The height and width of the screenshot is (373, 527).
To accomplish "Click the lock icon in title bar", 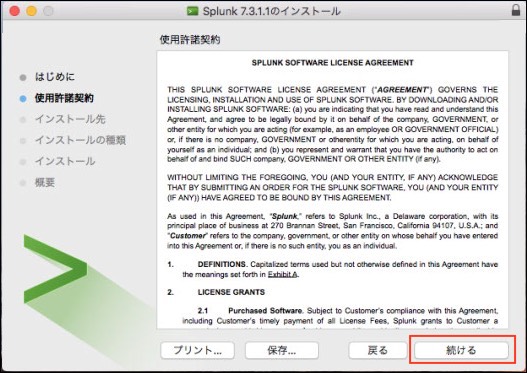I will click(516, 10).
